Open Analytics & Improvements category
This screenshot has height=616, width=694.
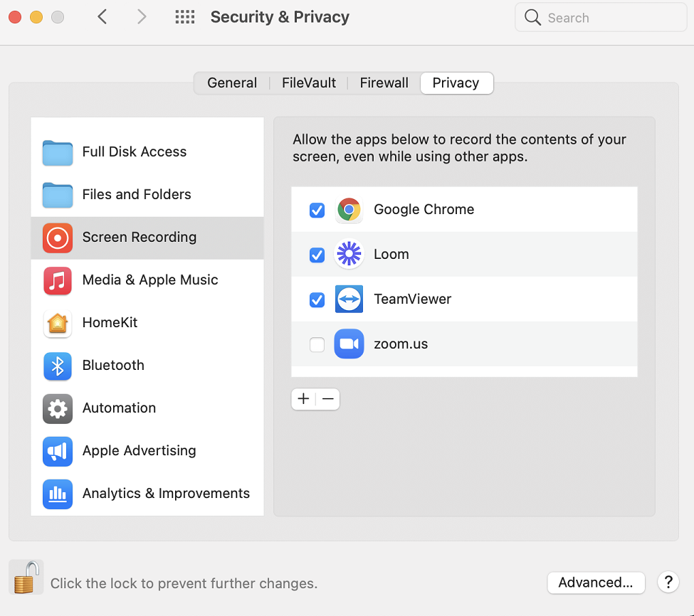coord(147,494)
